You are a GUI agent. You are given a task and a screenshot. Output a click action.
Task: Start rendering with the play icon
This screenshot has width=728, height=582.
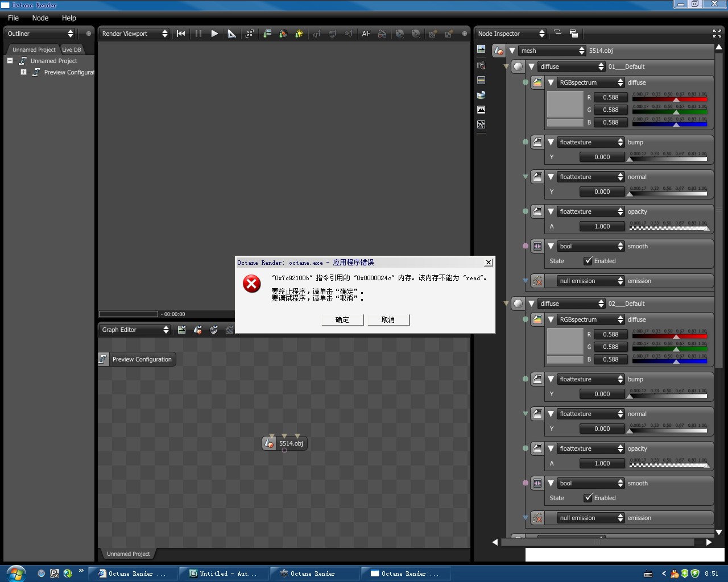(214, 34)
